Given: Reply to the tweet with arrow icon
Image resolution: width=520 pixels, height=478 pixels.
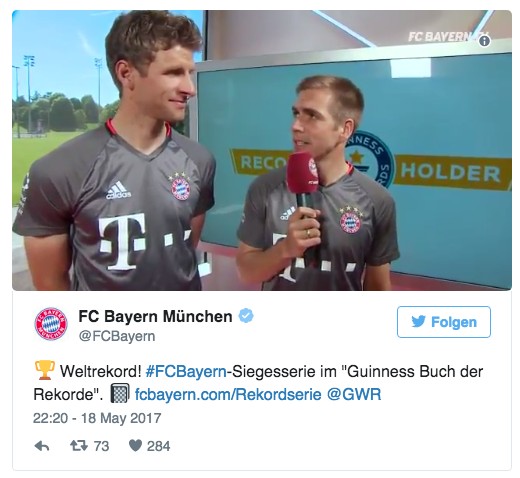Looking at the screenshot, I should click(42, 446).
